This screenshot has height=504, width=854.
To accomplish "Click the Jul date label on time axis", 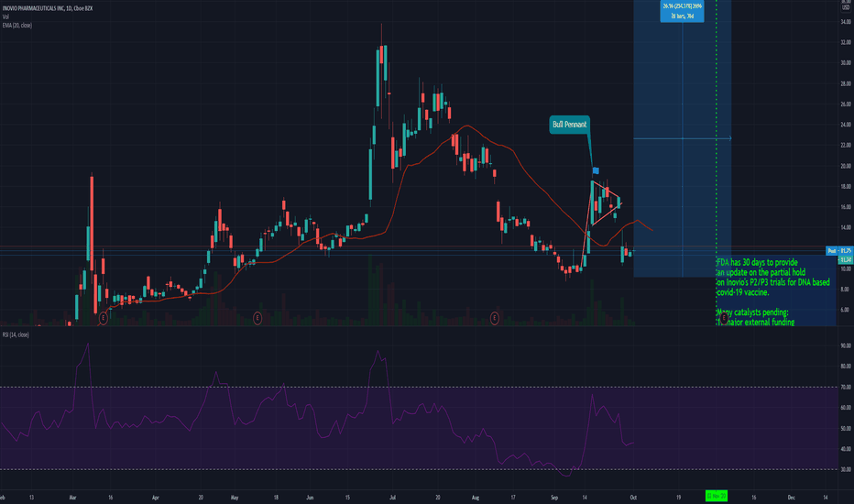I will pos(393,498).
